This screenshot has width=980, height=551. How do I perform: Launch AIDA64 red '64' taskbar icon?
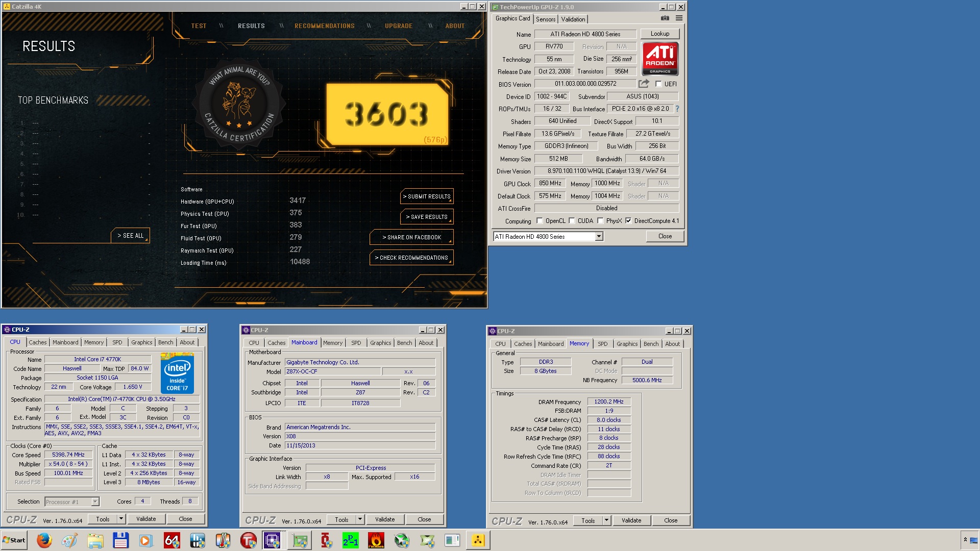(172, 540)
